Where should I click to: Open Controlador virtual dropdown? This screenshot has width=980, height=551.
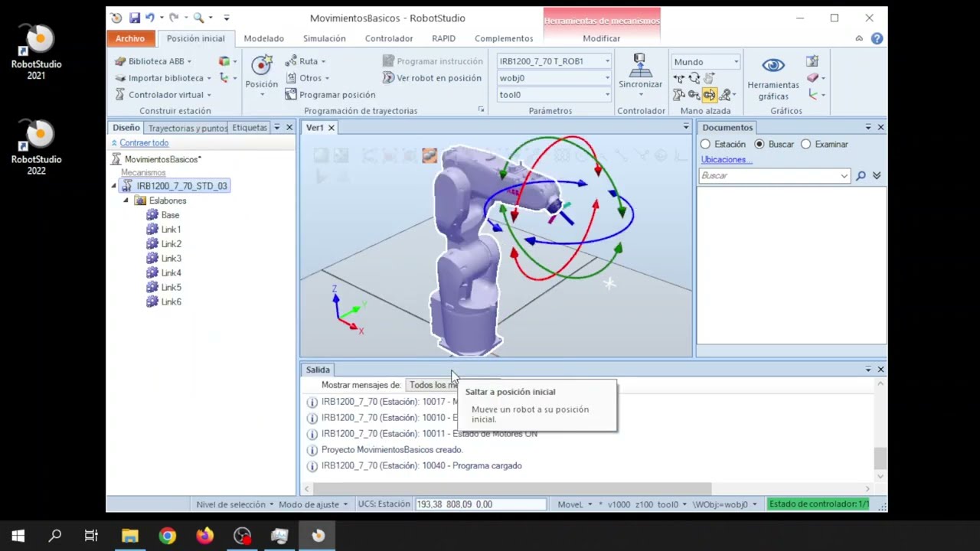click(x=163, y=95)
